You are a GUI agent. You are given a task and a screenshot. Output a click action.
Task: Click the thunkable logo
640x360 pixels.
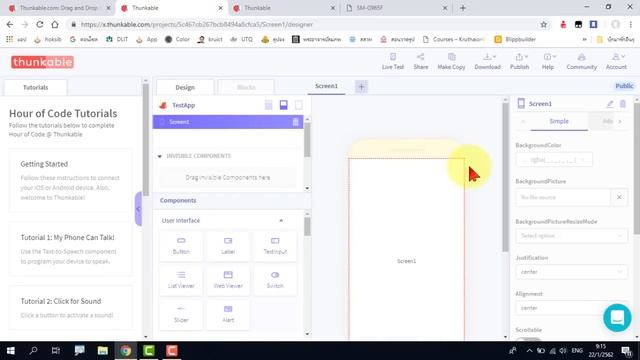pos(42,62)
